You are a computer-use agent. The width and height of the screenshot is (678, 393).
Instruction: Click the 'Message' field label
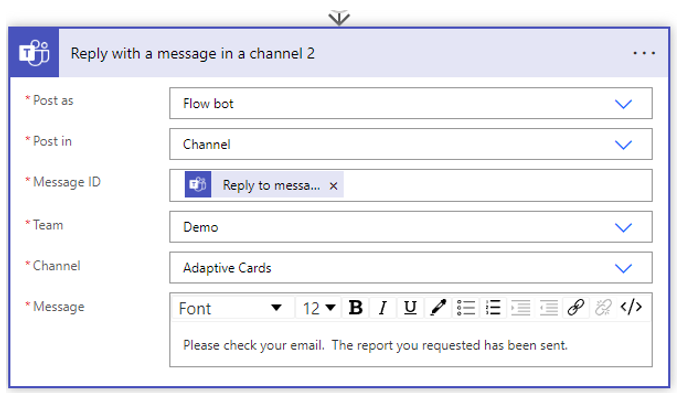click(59, 307)
